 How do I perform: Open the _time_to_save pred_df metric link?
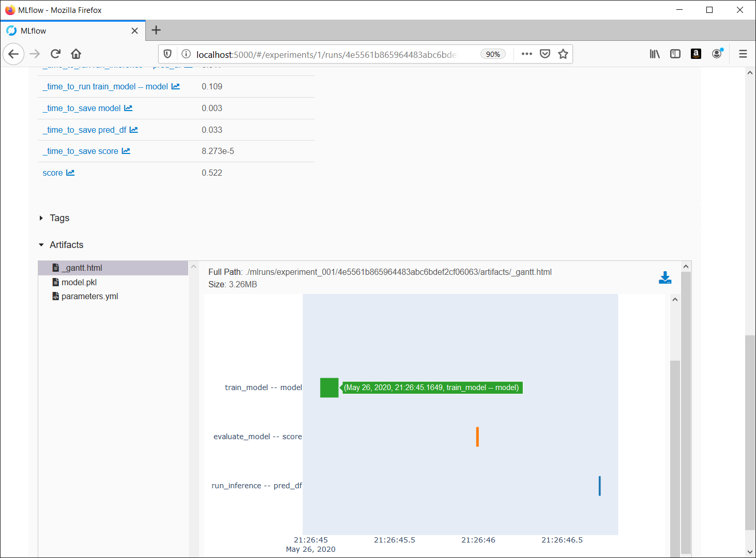[x=84, y=130]
